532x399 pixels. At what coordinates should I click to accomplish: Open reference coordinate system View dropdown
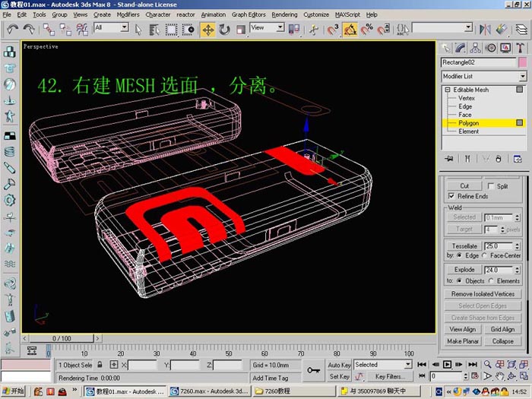280,27
